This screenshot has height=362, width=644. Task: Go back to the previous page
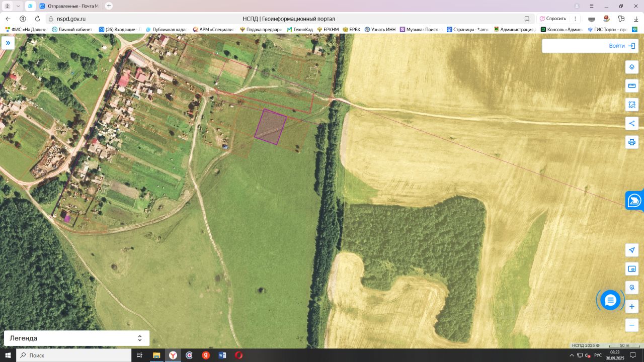(8, 19)
